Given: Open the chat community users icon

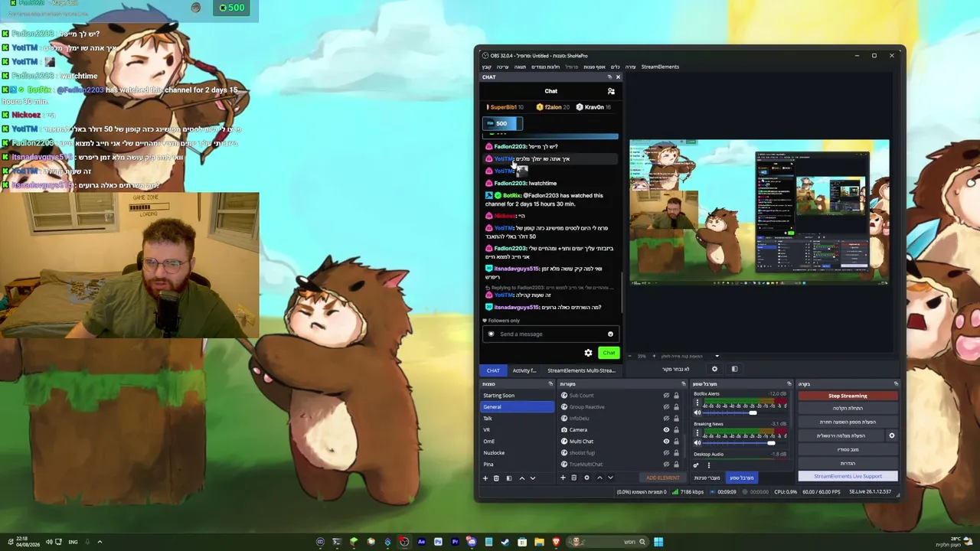Looking at the screenshot, I should coord(611,91).
